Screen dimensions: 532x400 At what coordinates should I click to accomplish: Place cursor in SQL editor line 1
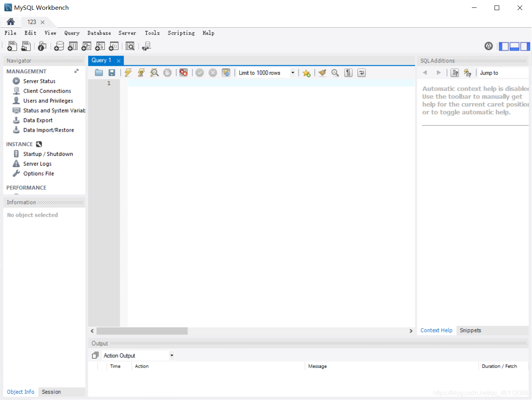click(271, 83)
